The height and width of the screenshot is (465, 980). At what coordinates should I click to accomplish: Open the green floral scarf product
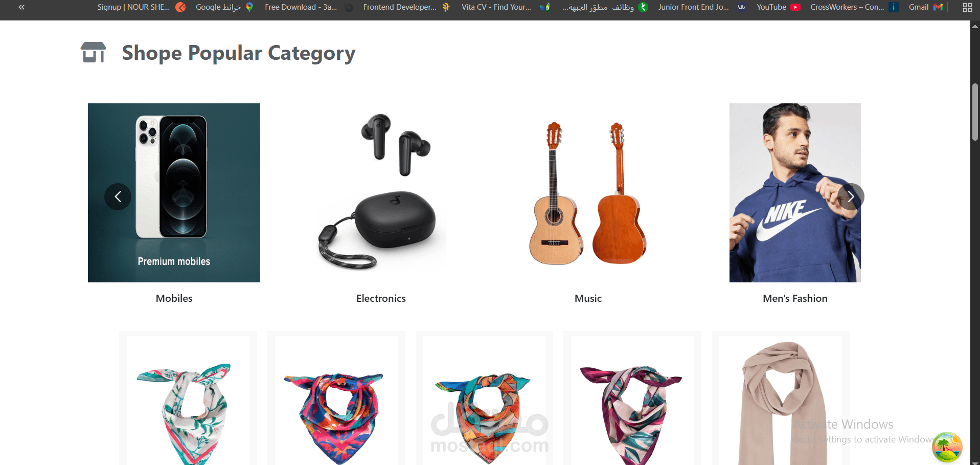coord(188,400)
